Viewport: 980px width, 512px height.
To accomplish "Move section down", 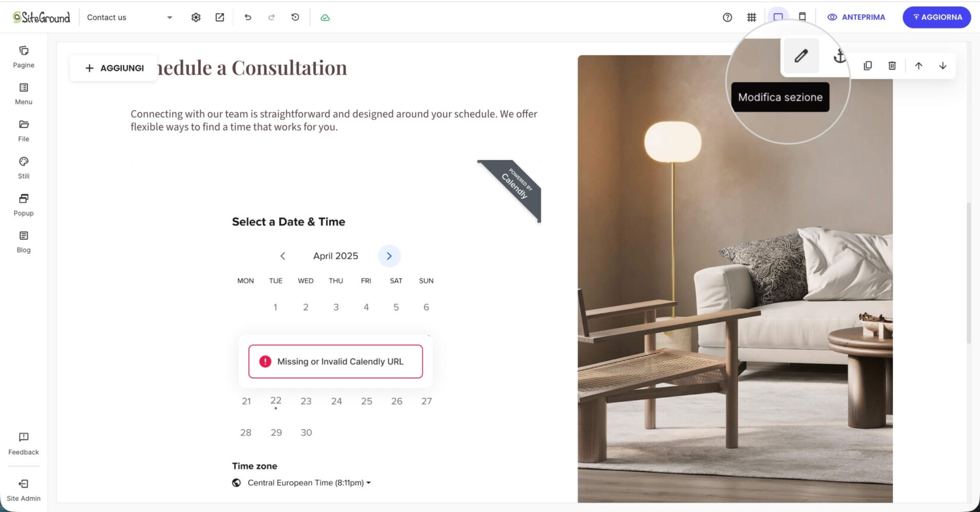I will (x=943, y=65).
